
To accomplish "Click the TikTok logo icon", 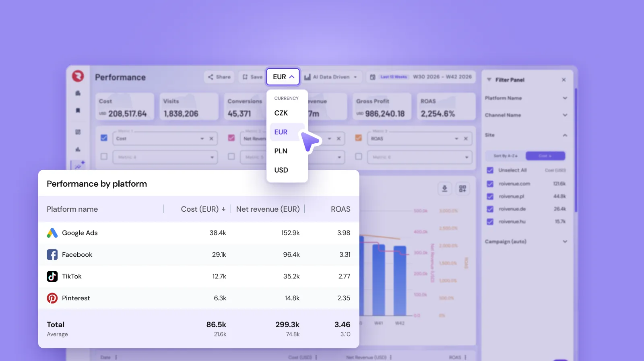I will 52,276.
